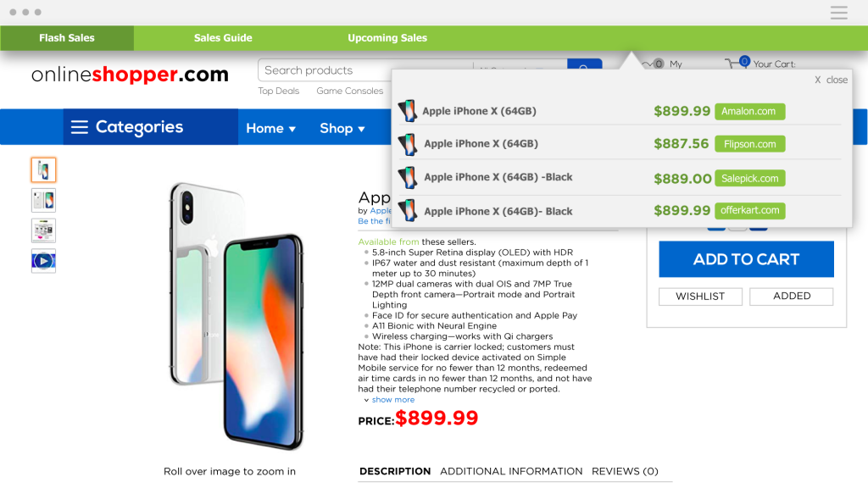Expand the Shop dropdown
868x488 pixels.
click(342, 128)
